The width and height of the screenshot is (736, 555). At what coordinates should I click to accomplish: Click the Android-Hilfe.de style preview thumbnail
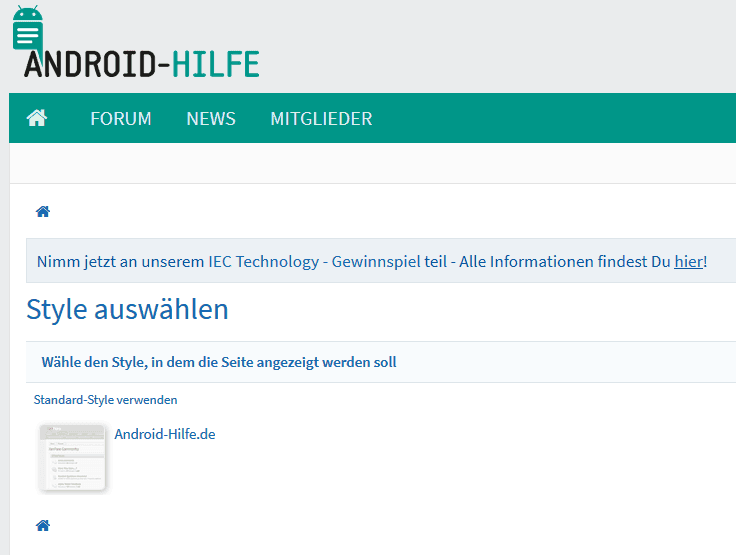72,458
